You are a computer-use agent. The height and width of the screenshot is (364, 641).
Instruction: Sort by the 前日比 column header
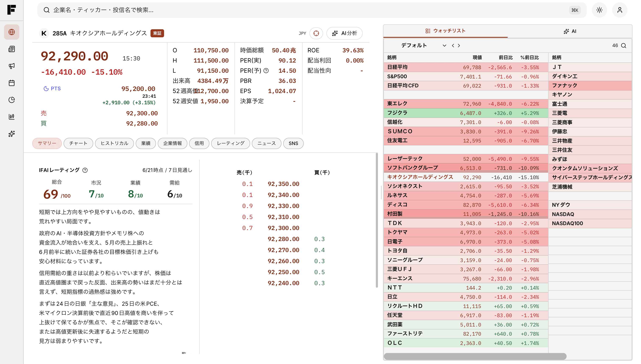[505, 57]
